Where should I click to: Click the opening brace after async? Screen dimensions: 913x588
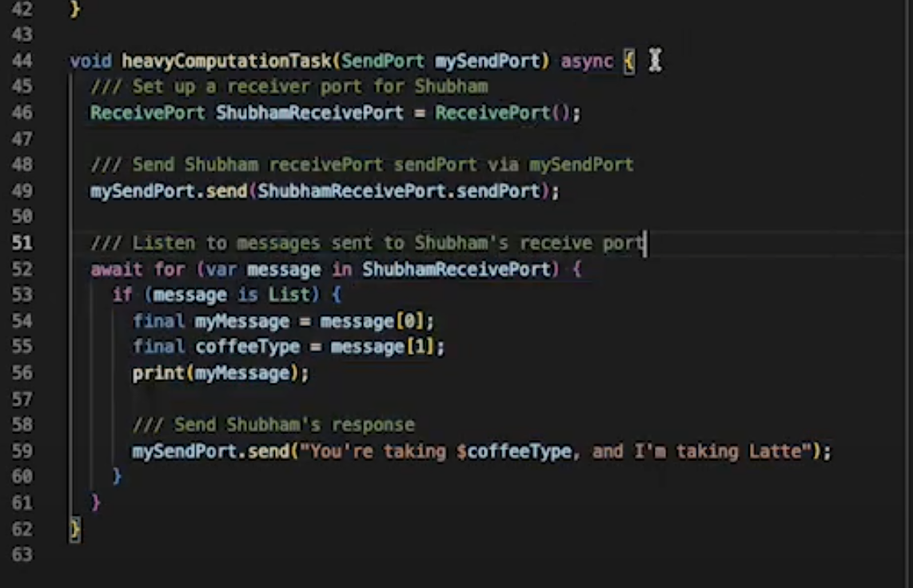[629, 61]
